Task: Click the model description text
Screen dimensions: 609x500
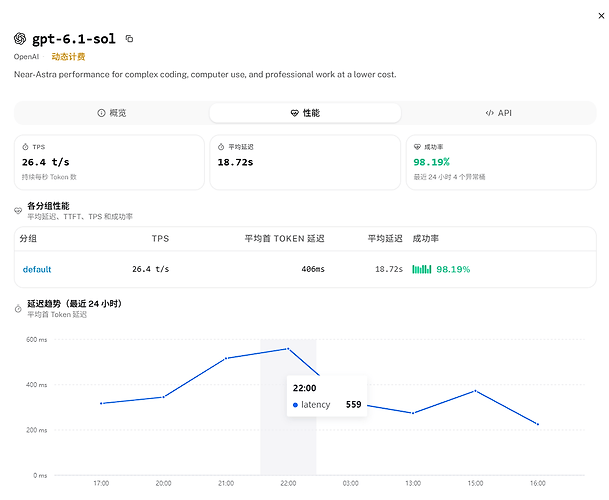Action: click(x=205, y=74)
